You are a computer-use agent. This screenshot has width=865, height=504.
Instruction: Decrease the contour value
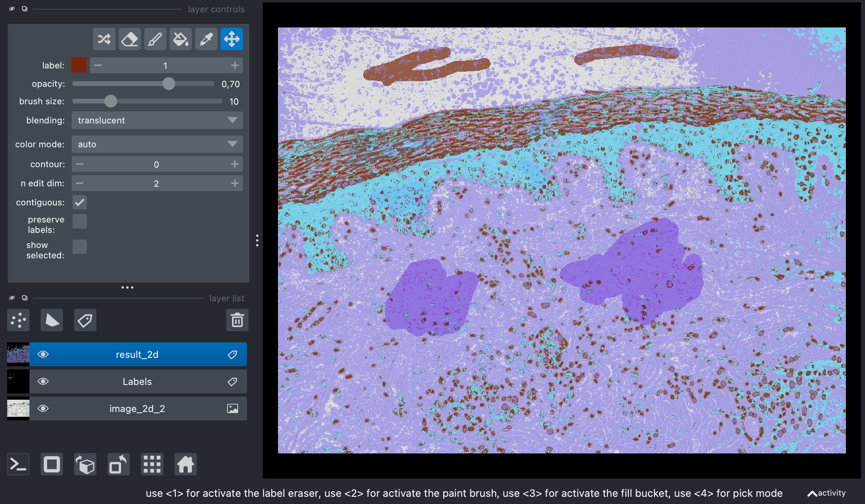pyautogui.click(x=80, y=164)
